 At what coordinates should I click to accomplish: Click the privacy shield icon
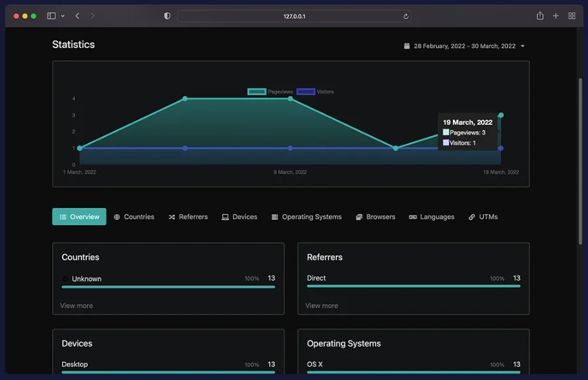tap(167, 16)
